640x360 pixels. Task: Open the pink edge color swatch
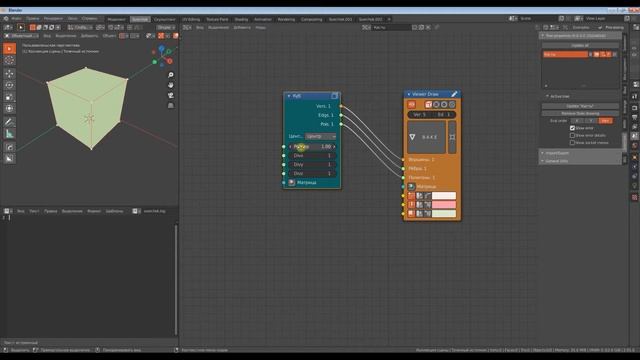click(444, 205)
